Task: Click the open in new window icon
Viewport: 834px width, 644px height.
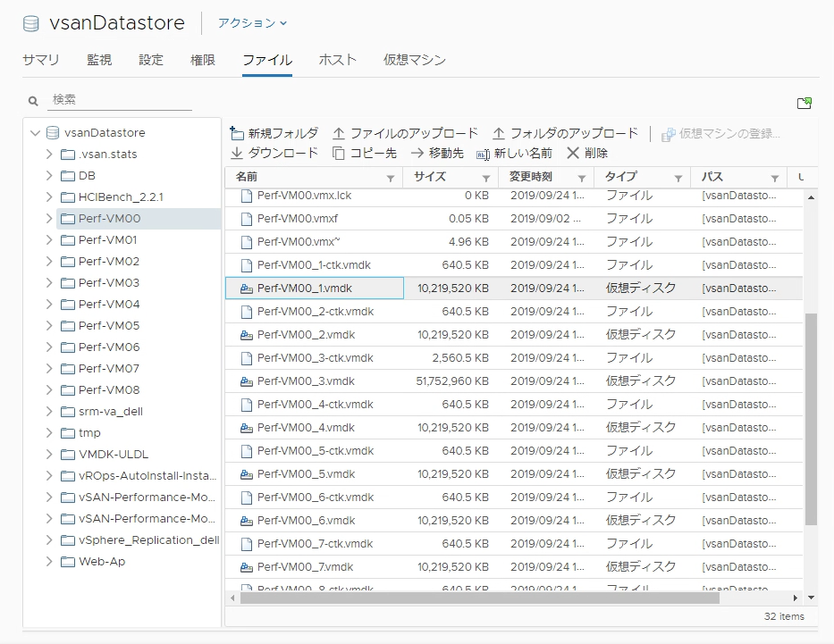Action: (x=805, y=103)
